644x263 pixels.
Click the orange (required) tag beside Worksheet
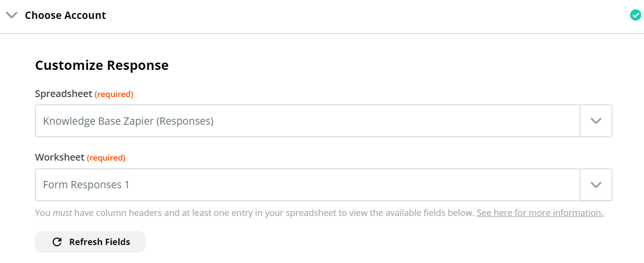click(106, 158)
